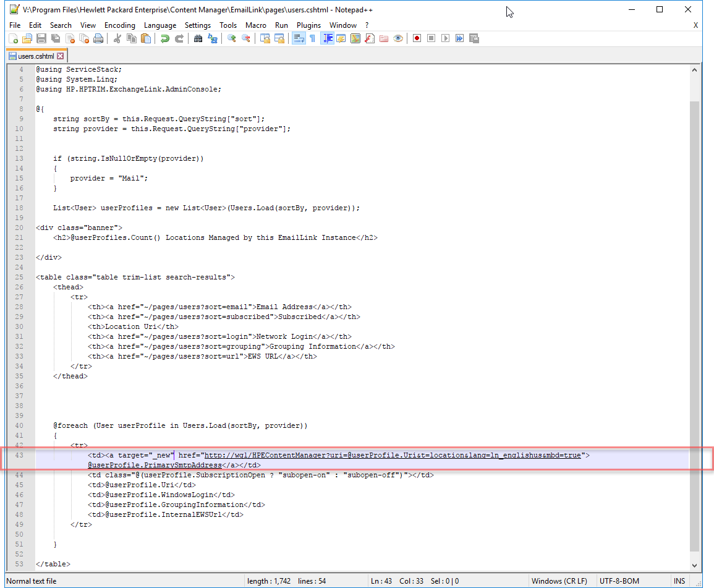Image resolution: width=714 pixels, height=588 pixels.
Task: Open the Language menu
Action: 160,25
